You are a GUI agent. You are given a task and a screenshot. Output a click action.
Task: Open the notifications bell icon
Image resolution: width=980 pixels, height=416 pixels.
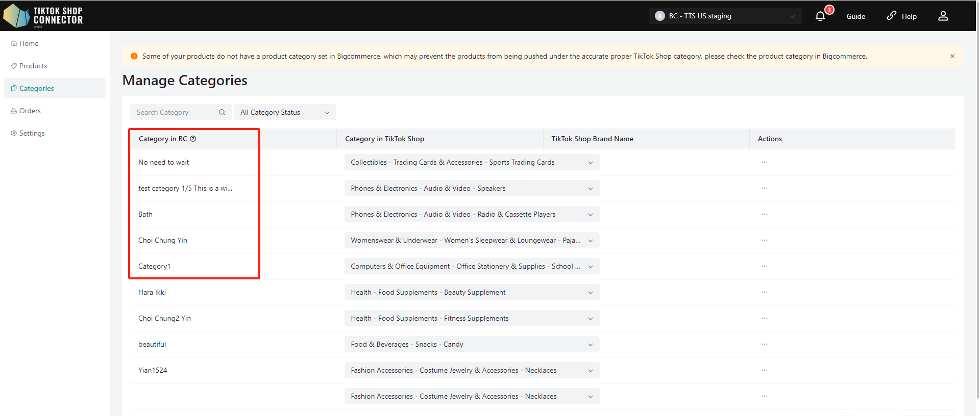pyautogui.click(x=820, y=16)
